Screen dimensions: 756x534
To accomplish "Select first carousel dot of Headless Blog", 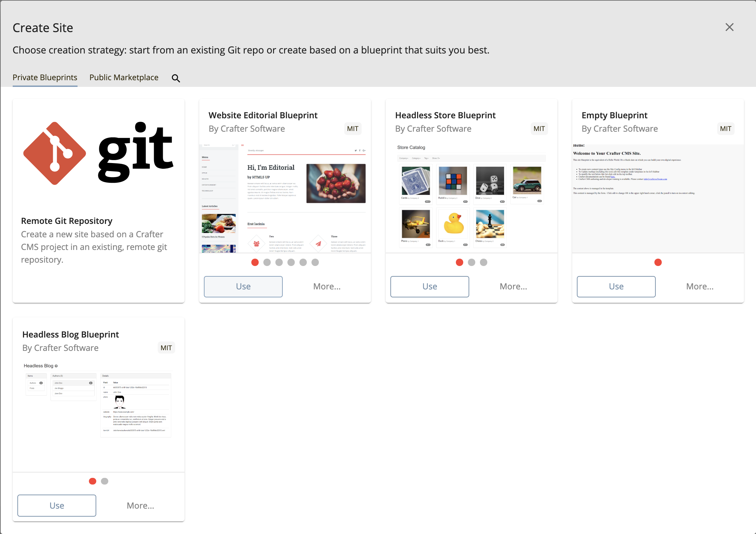I will click(x=93, y=481).
